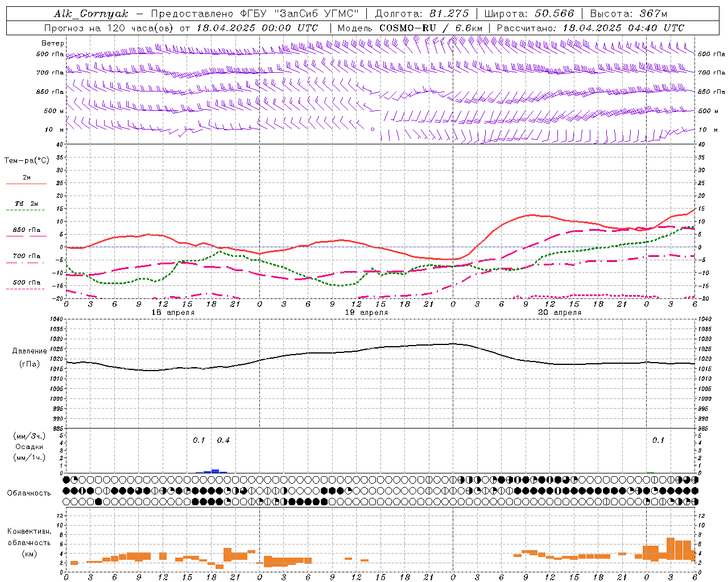Click the blue precipitation bar on 18 April evening
This screenshot has width=728, height=582.
tap(215, 471)
